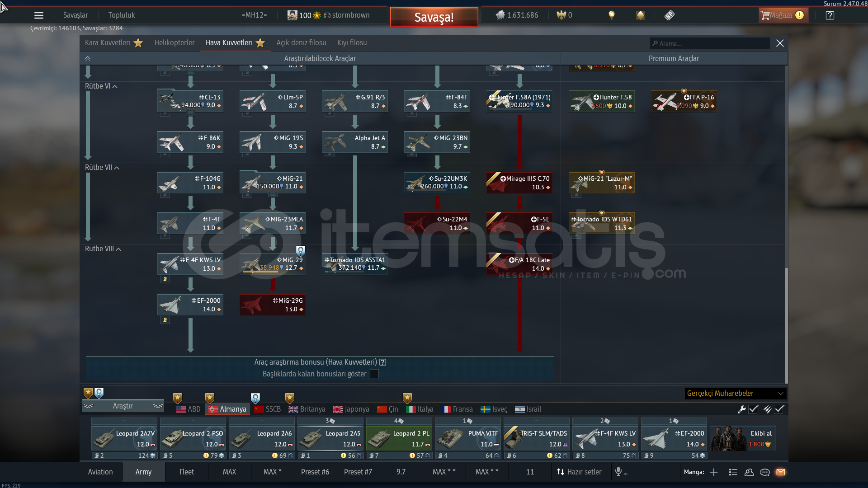This screenshot has width=868, height=488.
Task: Click the ammo auto-refill icon
Action: click(x=767, y=409)
